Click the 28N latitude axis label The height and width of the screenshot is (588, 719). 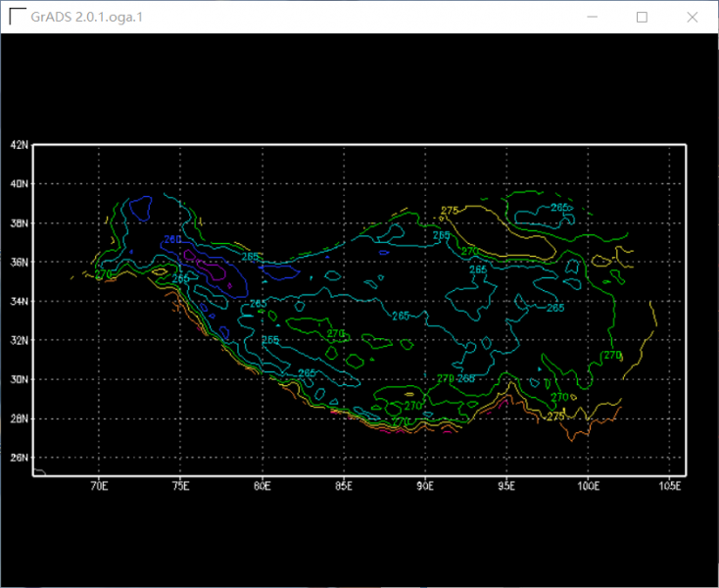[x=19, y=419]
